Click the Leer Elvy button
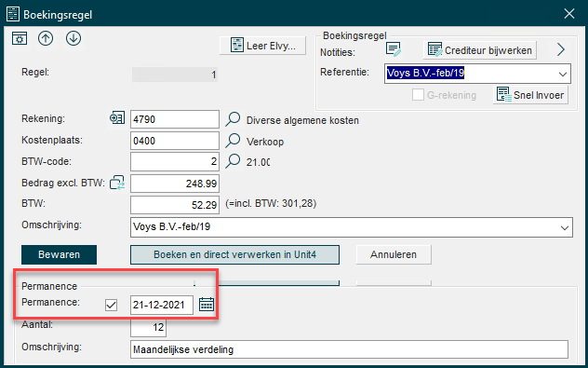The width and height of the screenshot is (588, 368). click(x=263, y=46)
